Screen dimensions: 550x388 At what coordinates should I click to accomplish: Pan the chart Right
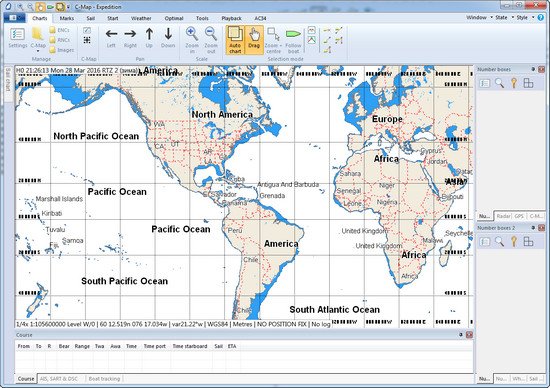pyautogui.click(x=130, y=38)
